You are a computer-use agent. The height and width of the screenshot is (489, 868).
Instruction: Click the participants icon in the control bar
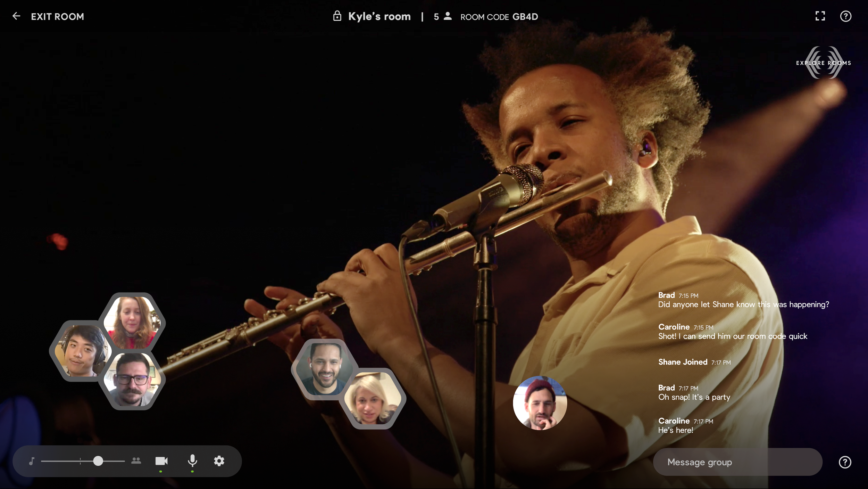point(136,461)
